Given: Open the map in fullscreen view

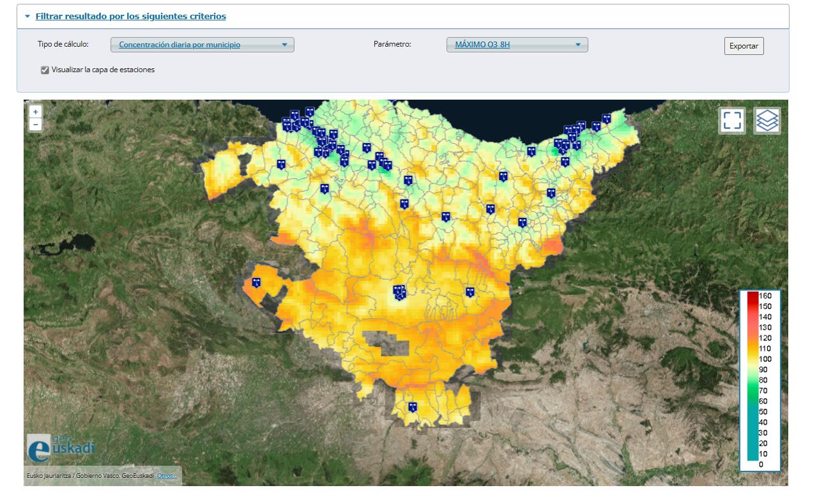Looking at the screenshot, I should pos(732,120).
